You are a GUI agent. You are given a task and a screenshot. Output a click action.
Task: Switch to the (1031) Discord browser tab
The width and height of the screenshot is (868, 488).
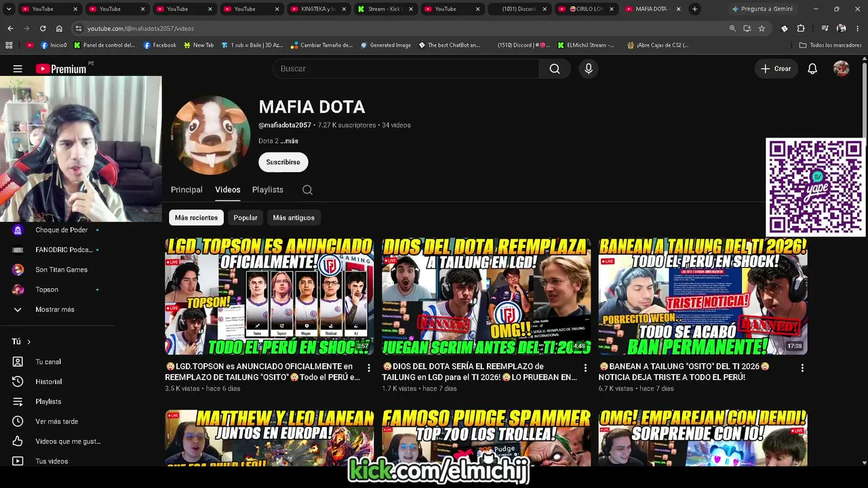click(x=519, y=9)
